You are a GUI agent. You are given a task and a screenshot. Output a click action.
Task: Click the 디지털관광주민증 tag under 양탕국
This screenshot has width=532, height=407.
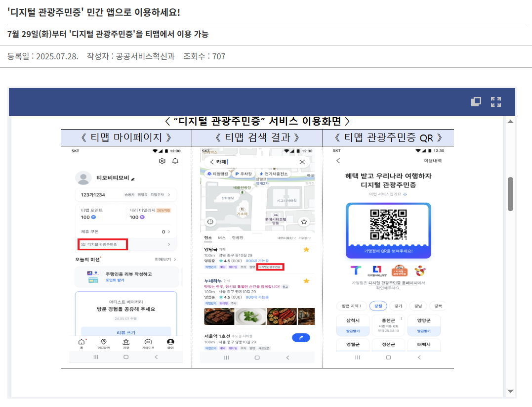tap(270, 267)
